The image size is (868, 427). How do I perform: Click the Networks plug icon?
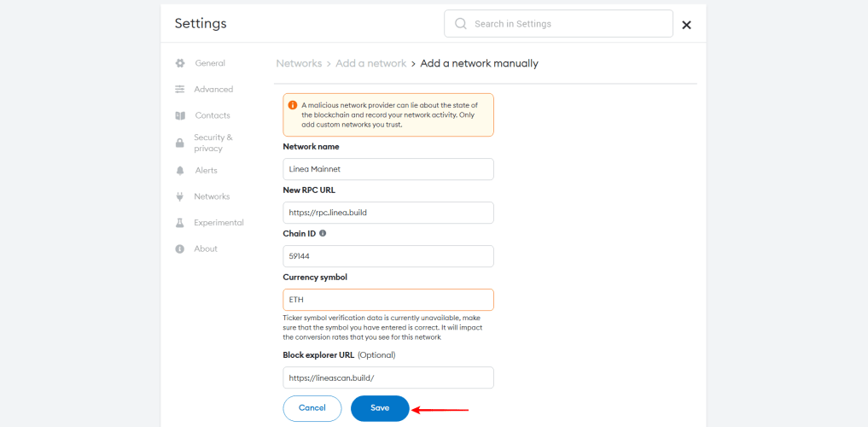pos(180,196)
